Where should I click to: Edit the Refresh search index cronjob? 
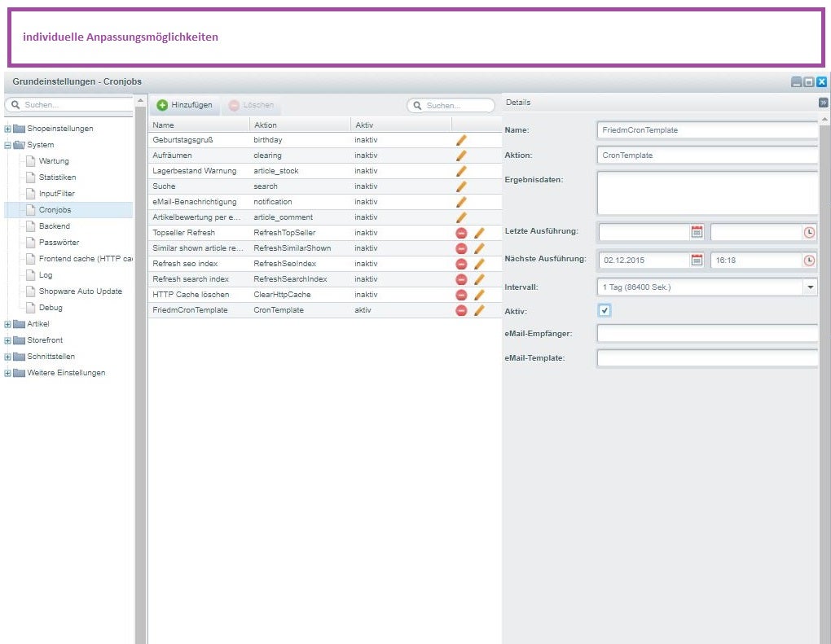[x=479, y=279]
